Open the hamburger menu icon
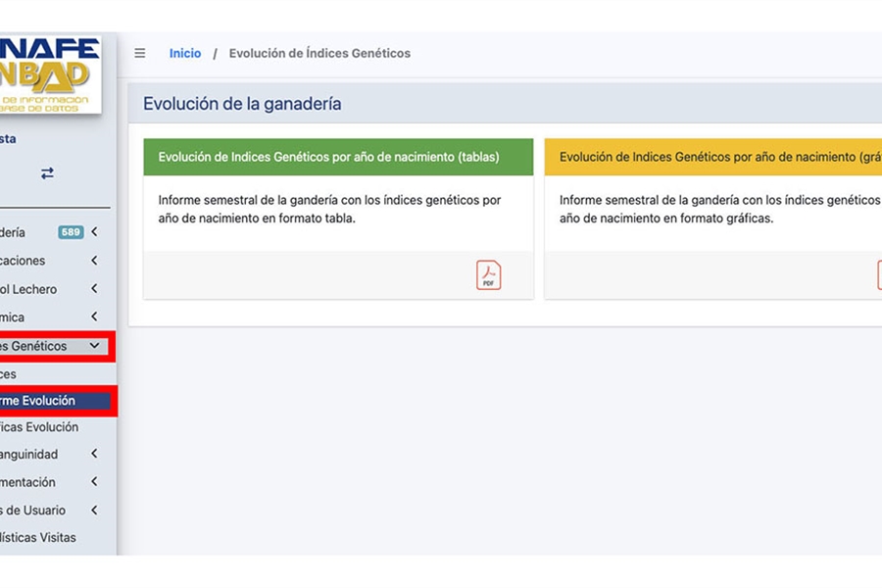This screenshot has height=588, width=882. (139, 53)
